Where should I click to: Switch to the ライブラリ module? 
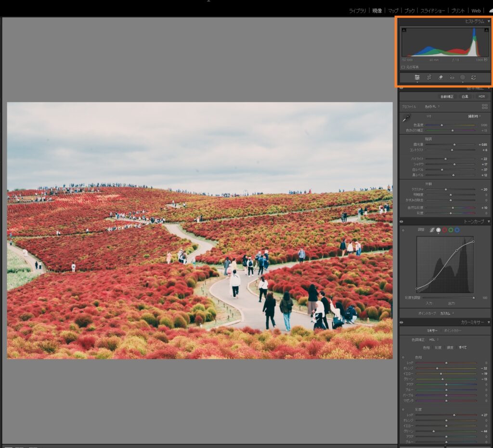(357, 11)
